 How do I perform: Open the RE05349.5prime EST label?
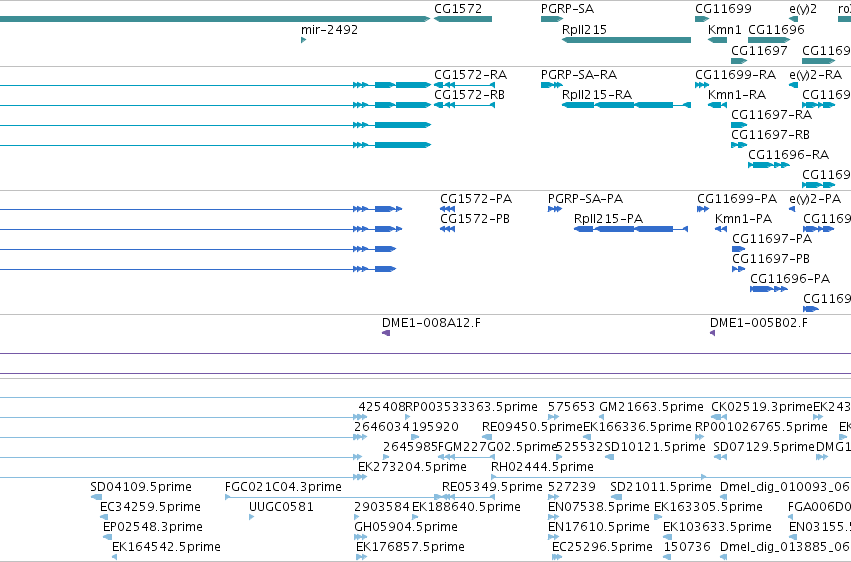click(x=492, y=487)
